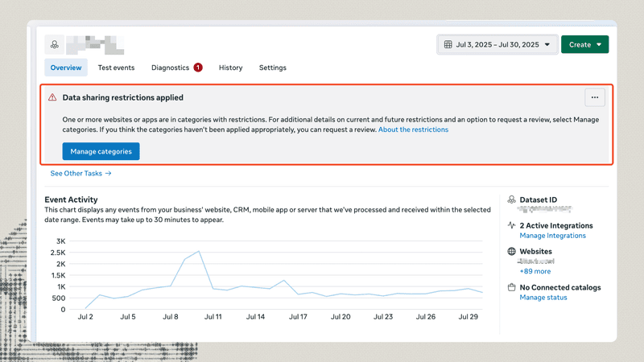Open the See Other Tasks link

76,173
